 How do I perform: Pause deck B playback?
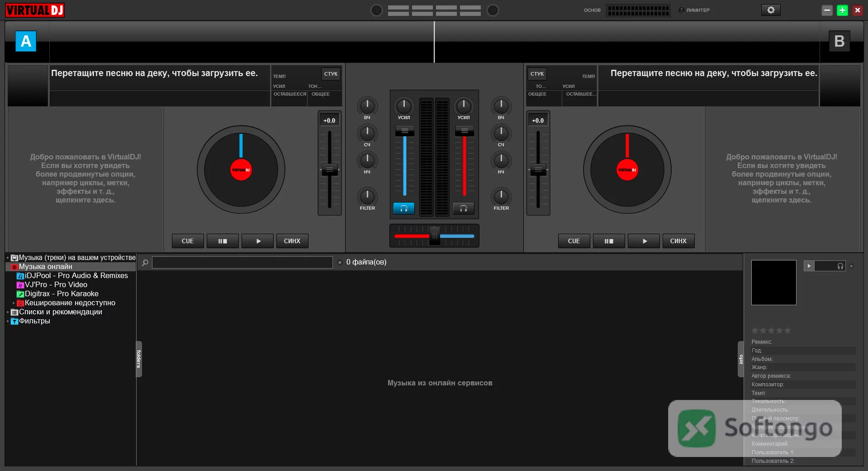point(609,241)
